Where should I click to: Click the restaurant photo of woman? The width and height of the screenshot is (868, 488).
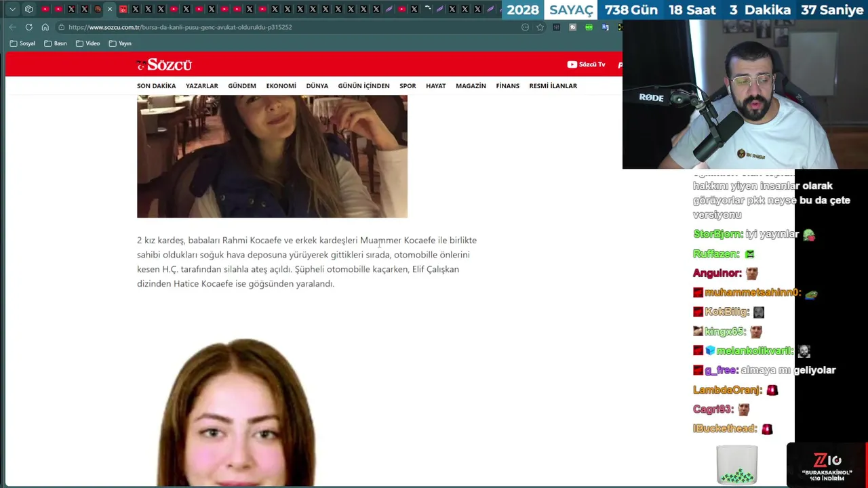[x=272, y=157]
